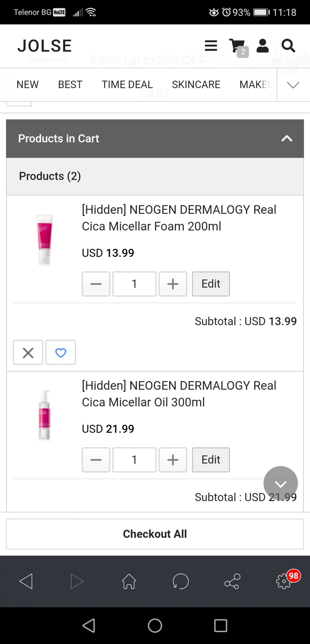This screenshot has height=644, width=310.
Task: Tap the search magnifier icon
Action: (x=288, y=46)
